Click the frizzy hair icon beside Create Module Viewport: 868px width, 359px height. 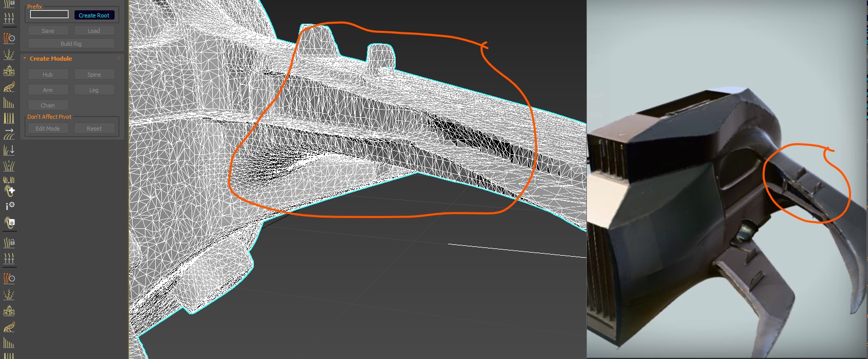(x=9, y=55)
